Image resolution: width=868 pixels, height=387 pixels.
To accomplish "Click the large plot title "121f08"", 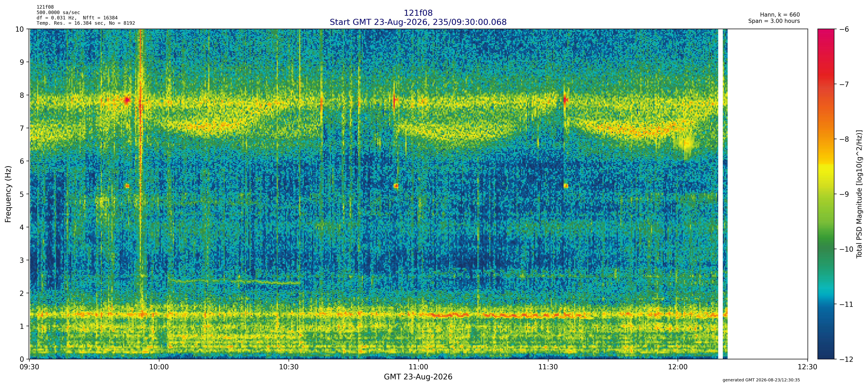I will point(418,13).
